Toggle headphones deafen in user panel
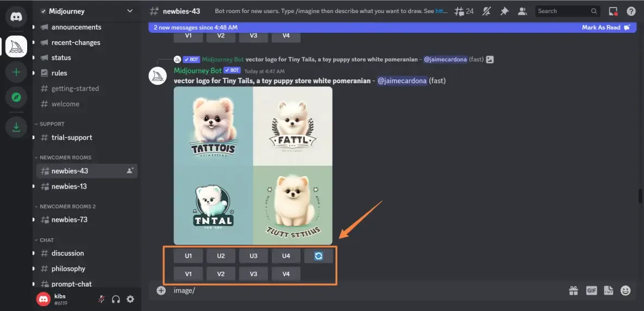 coord(116,299)
